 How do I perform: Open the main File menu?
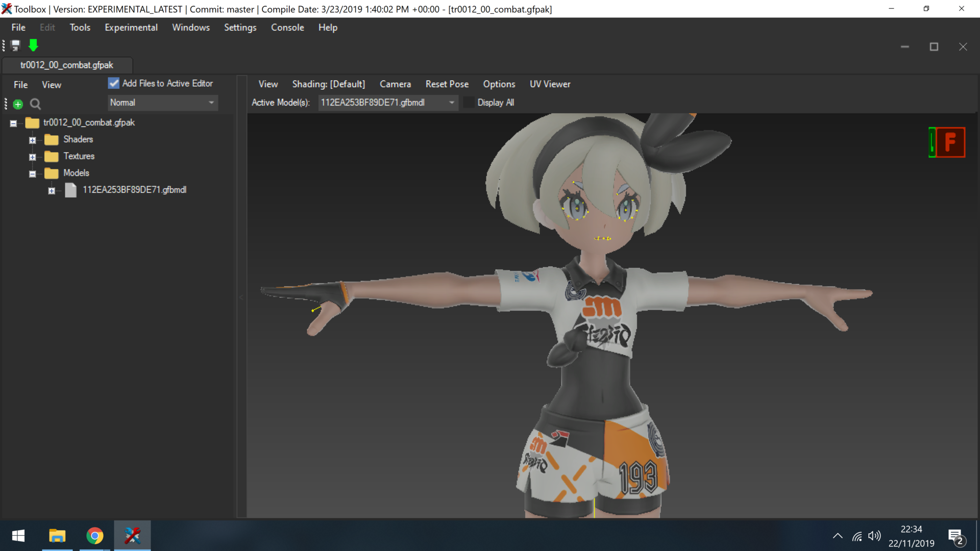click(18, 28)
